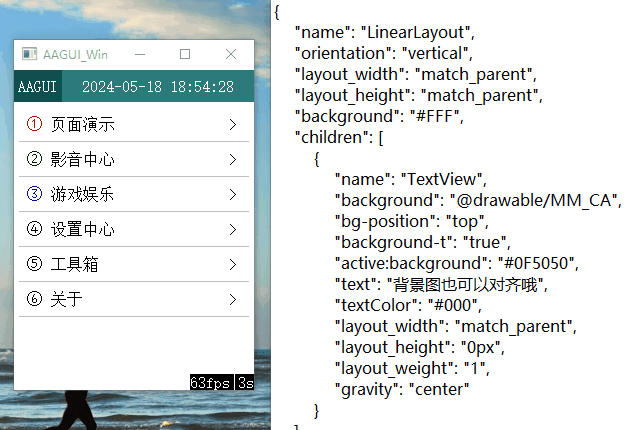Image resolution: width=630 pixels, height=430 pixels.
Task: Click the chevron arrow beside 影音中心
Action: click(233, 160)
